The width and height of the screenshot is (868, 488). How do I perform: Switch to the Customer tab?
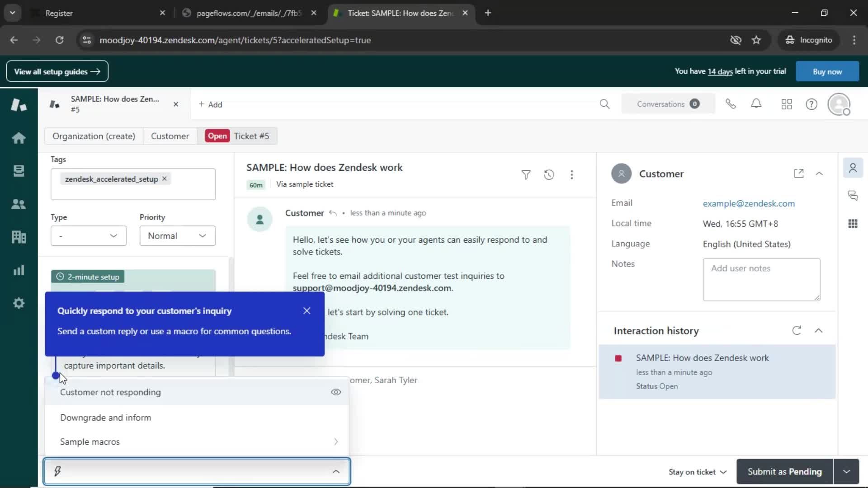170,136
